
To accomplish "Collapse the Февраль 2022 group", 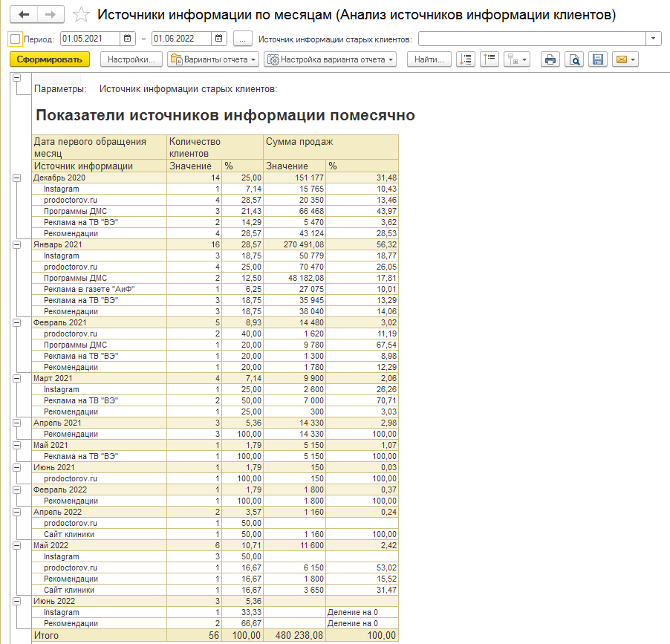I will 16,489.
